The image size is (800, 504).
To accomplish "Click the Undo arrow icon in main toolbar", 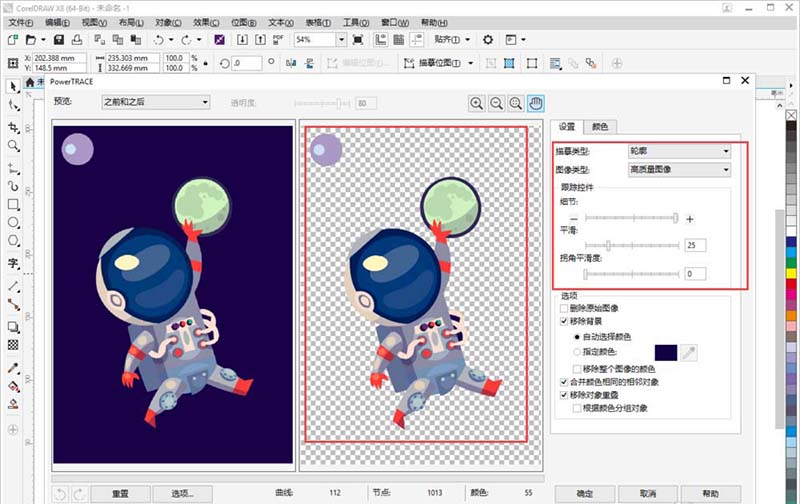I will [x=159, y=40].
